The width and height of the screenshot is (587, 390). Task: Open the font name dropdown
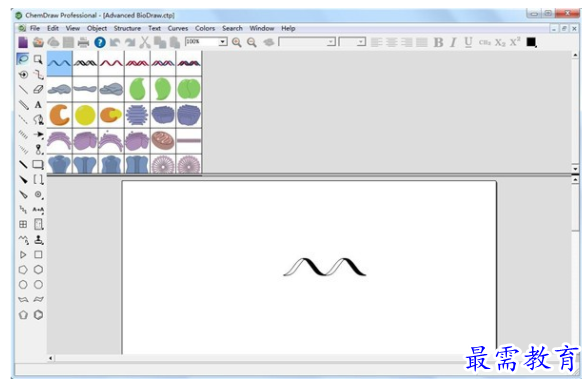[331, 42]
